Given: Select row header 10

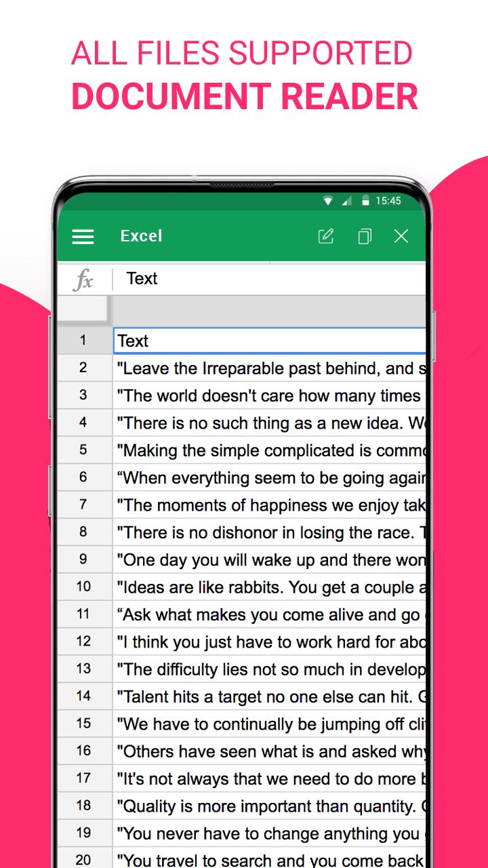Looking at the screenshot, I should coord(84,587).
